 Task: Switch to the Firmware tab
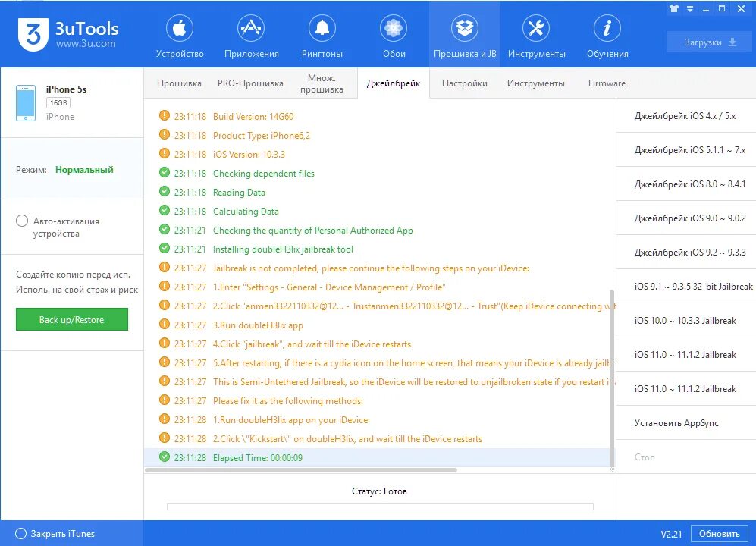[x=607, y=83]
